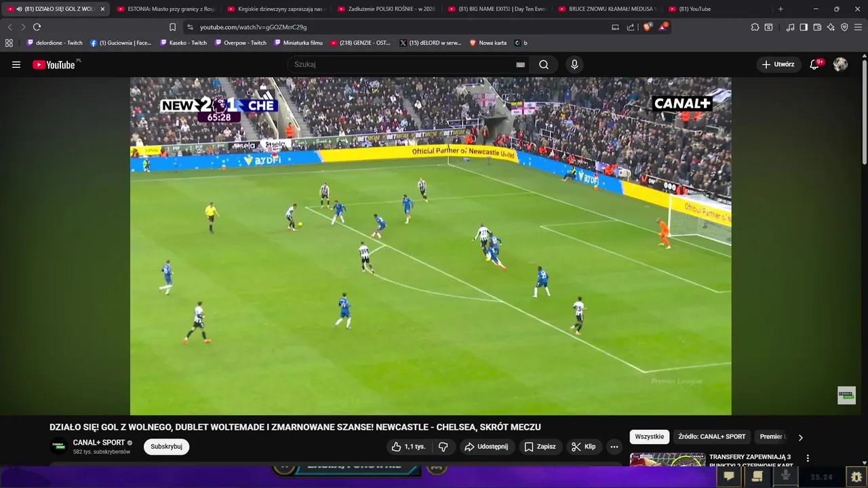Switch to the (81) YouTube tab
Screen dimensions: 868x488
click(x=717, y=9)
